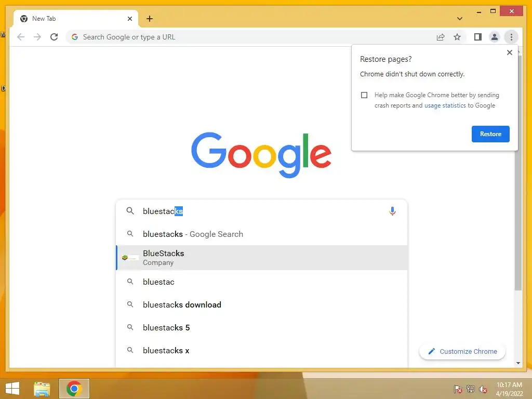Click the blue Restore button
Viewport: 532px width, 399px height.
point(490,134)
